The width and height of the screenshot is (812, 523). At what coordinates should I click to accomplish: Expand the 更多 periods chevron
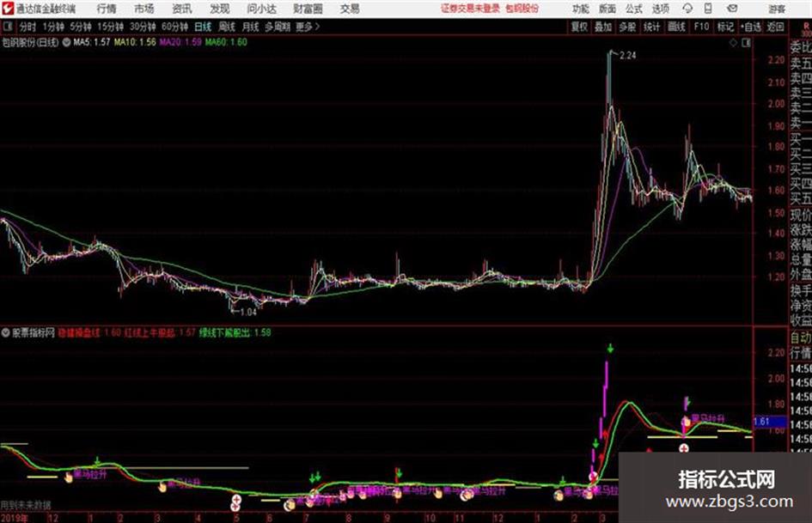tap(308, 27)
